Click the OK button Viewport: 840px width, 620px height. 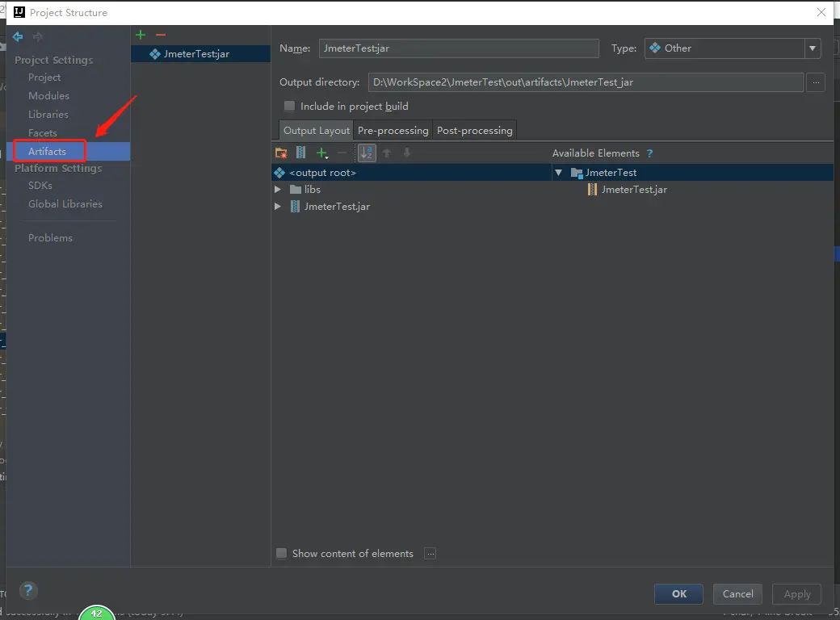pos(678,594)
